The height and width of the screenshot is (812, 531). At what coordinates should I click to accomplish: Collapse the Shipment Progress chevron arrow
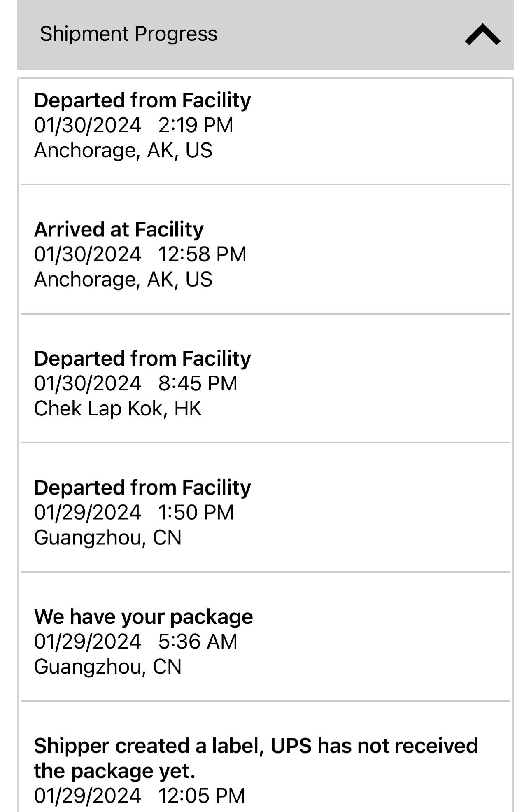coord(482,34)
